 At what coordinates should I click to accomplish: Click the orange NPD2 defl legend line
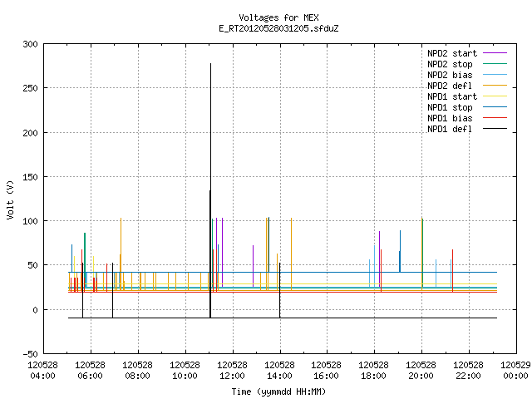[495, 86]
